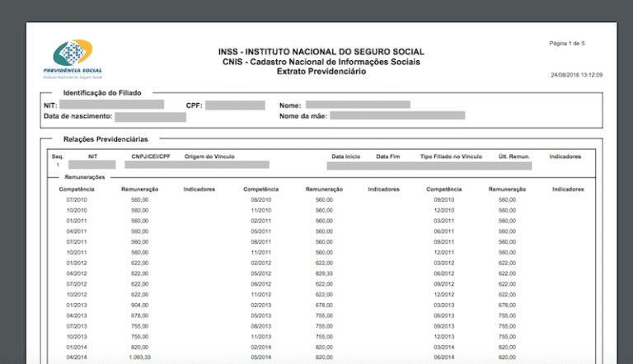Screen dimensions: 633x364
Task: Click the CNPJ/CEI/CPF column header
Action: tap(151, 156)
